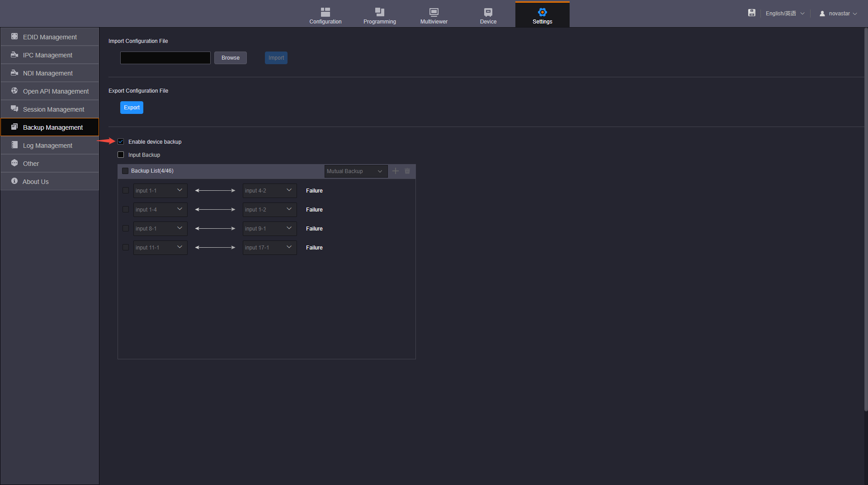Select EDID Management in the sidebar
Viewport: 868px width, 485px height.
pos(50,37)
